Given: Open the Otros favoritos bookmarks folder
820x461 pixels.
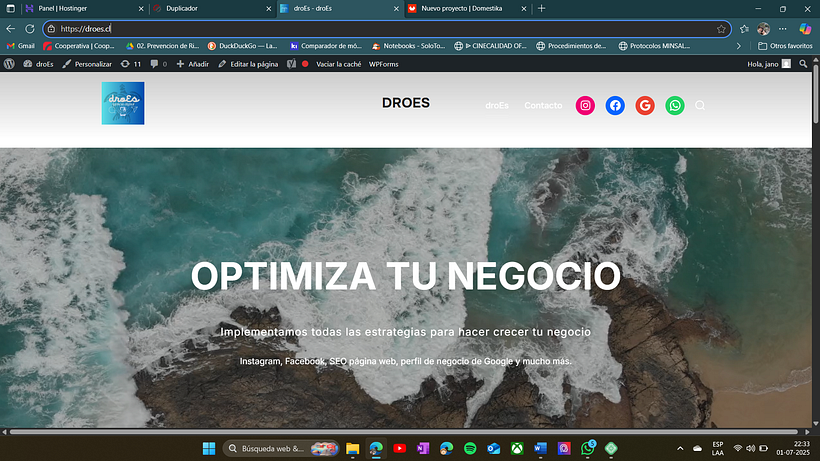Looking at the screenshot, I should [x=785, y=46].
